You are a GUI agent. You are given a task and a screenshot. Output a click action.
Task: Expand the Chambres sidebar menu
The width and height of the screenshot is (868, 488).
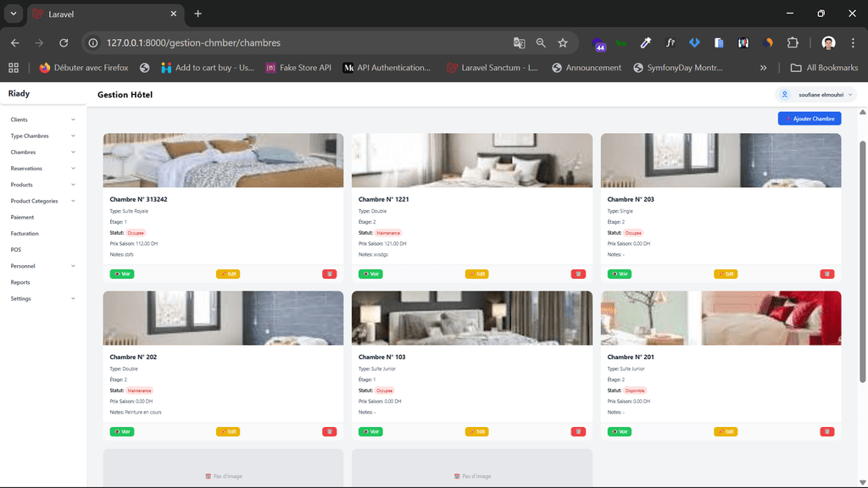(x=42, y=152)
